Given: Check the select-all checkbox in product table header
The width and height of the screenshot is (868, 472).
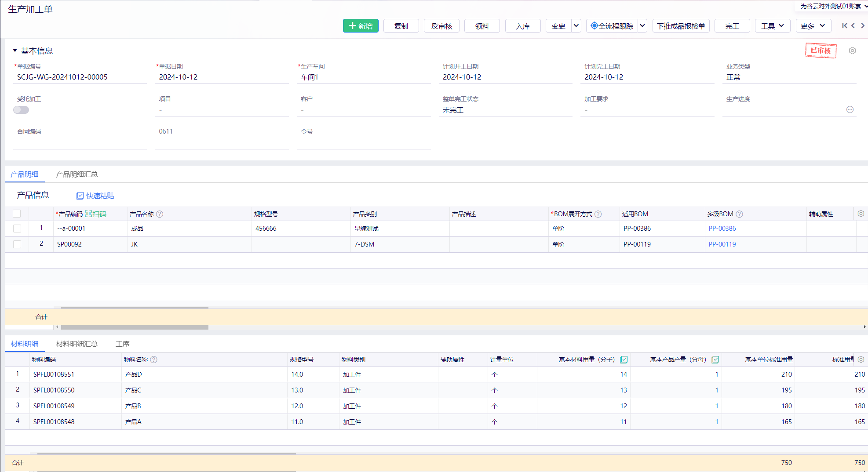Looking at the screenshot, I should point(17,214).
